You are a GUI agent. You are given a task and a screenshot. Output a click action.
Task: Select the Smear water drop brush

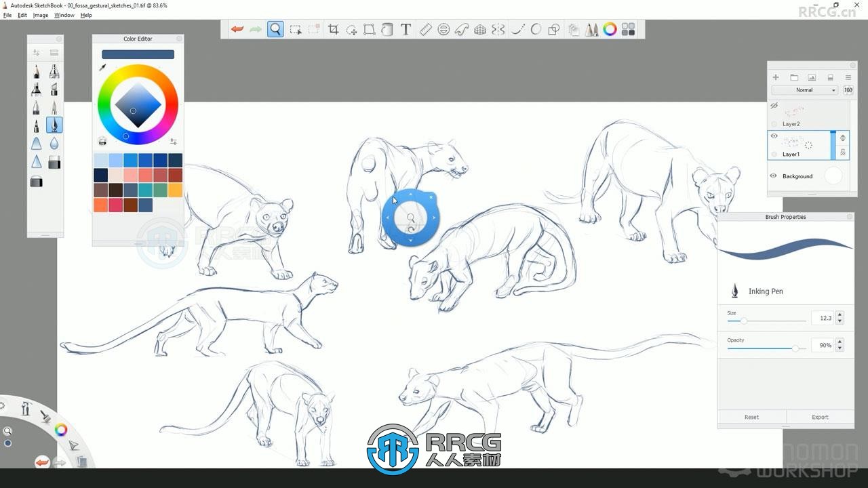click(x=54, y=144)
